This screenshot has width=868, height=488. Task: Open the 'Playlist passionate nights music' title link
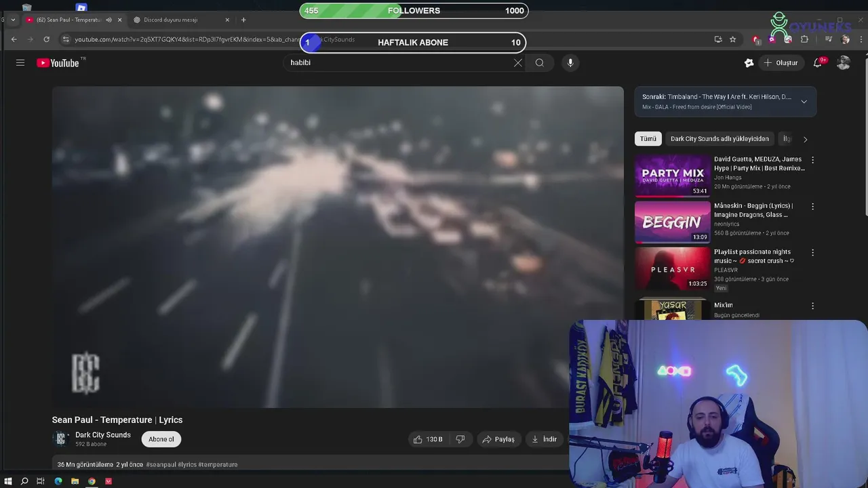pos(754,256)
